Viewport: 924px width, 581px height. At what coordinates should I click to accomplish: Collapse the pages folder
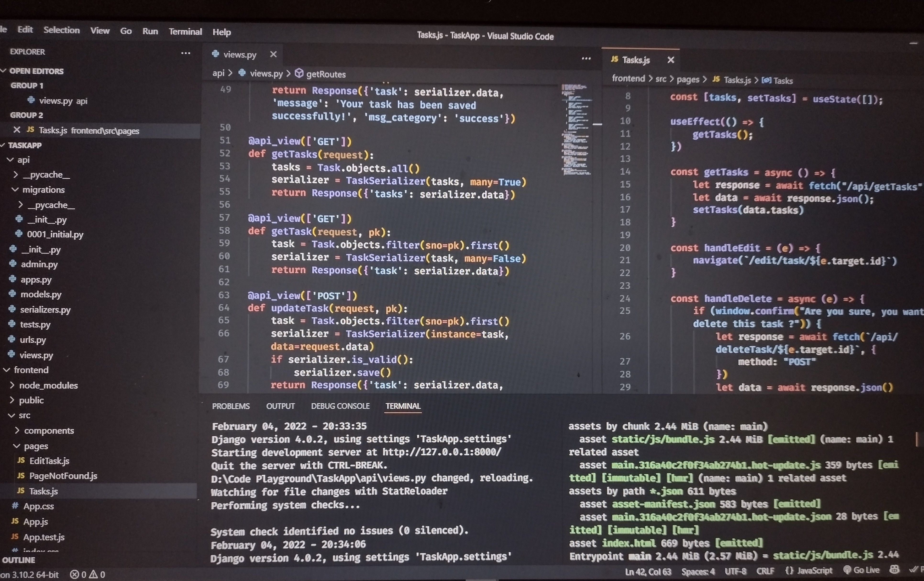tap(36, 446)
